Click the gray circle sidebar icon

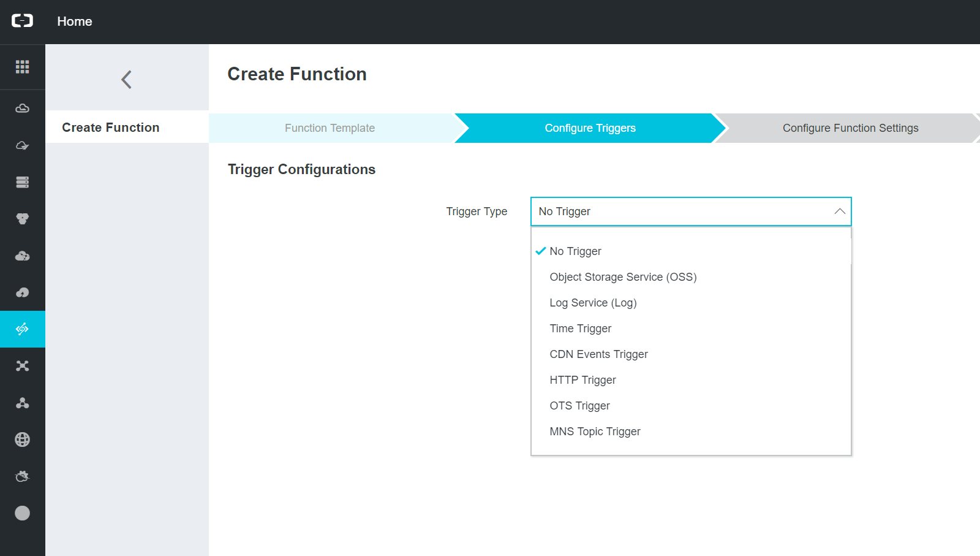point(22,513)
